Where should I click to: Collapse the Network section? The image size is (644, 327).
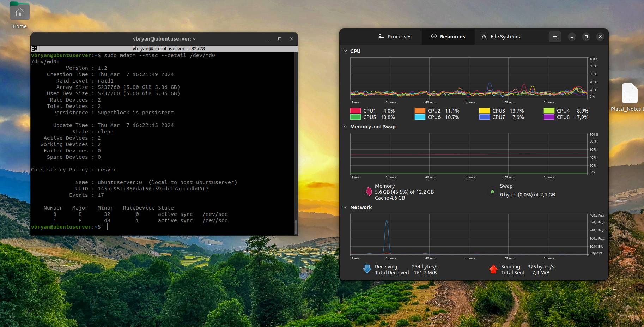click(x=345, y=207)
